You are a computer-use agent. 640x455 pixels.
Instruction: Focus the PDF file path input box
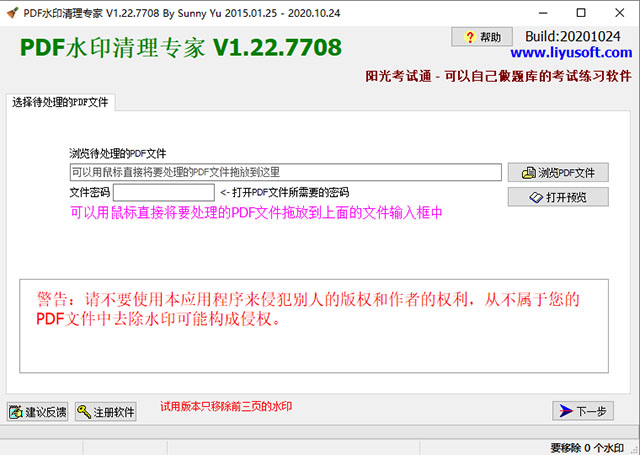(x=286, y=172)
